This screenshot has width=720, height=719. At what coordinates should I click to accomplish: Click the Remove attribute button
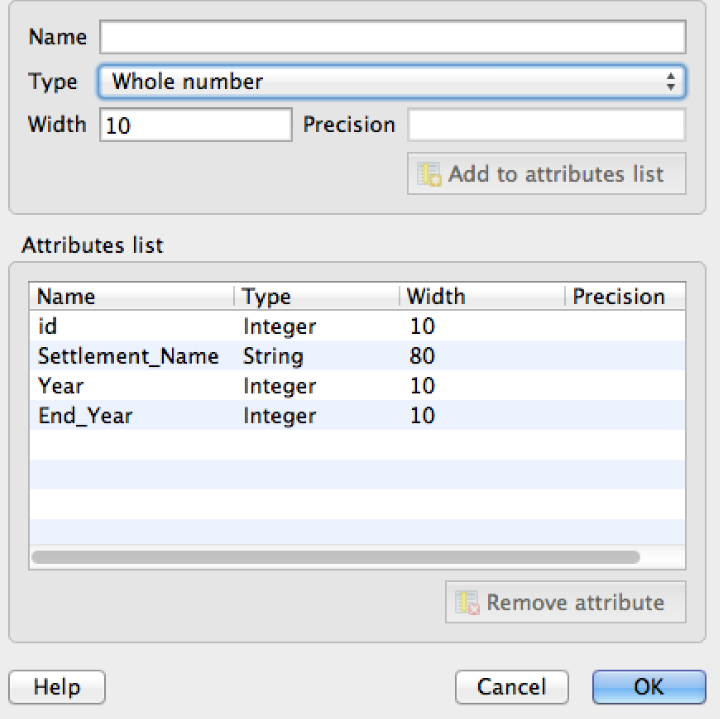(x=565, y=602)
